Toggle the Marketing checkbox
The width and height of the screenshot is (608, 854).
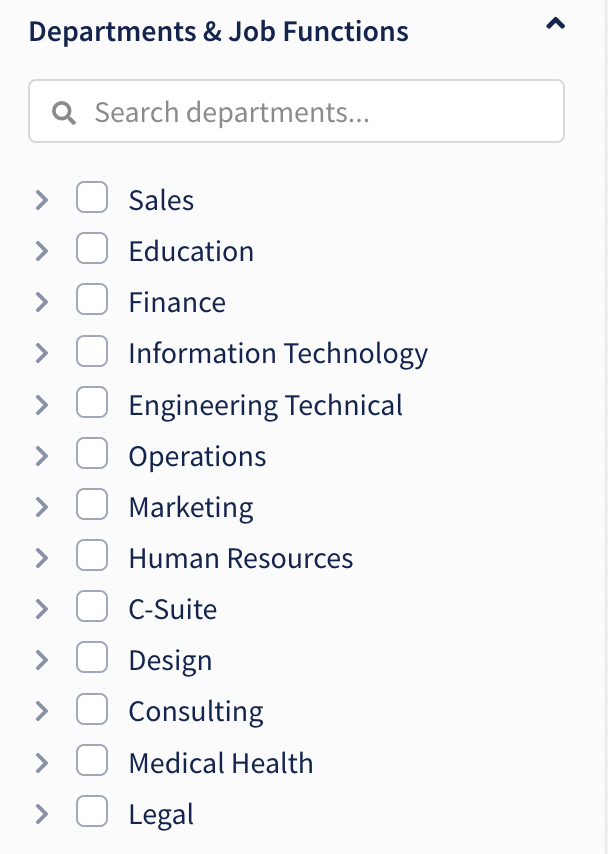(x=92, y=505)
